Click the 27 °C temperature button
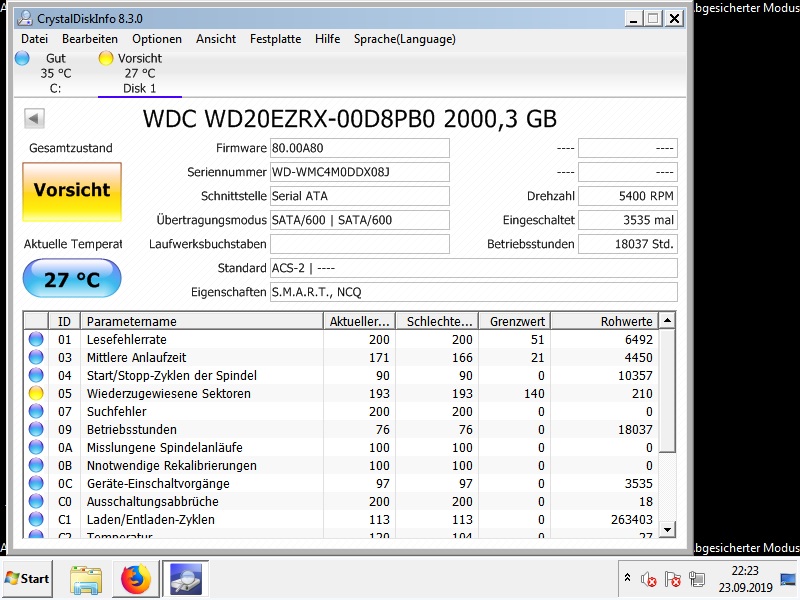The image size is (800, 600). click(x=72, y=279)
